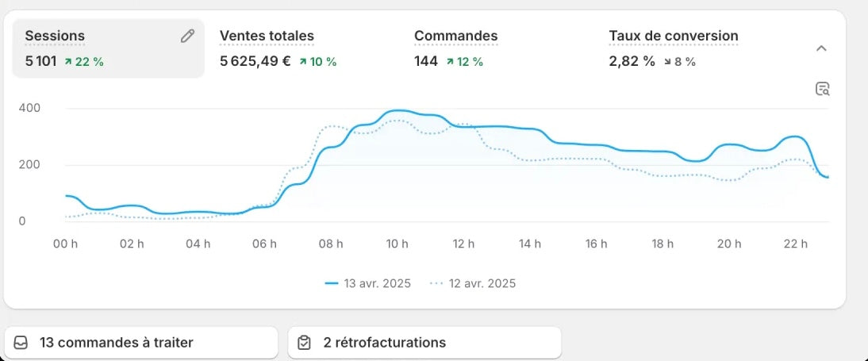The image size is (868, 361).
Task: Open the chart report search icon
Action: point(822,89)
